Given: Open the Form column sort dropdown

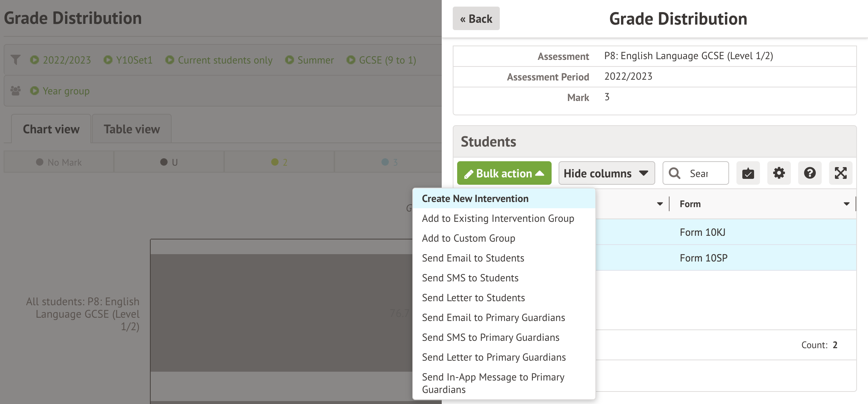Looking at the screenshot, I should [846, 204].
